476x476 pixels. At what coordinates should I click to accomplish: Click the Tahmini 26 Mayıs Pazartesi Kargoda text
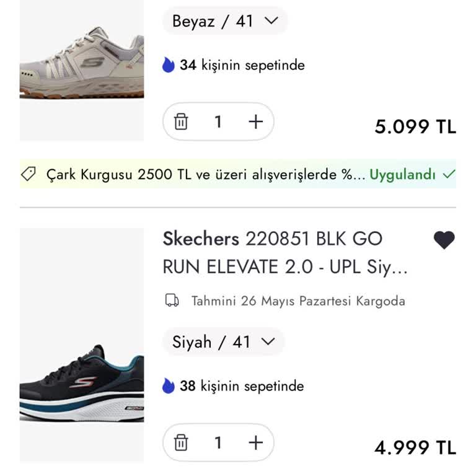(x=298, y=301)
